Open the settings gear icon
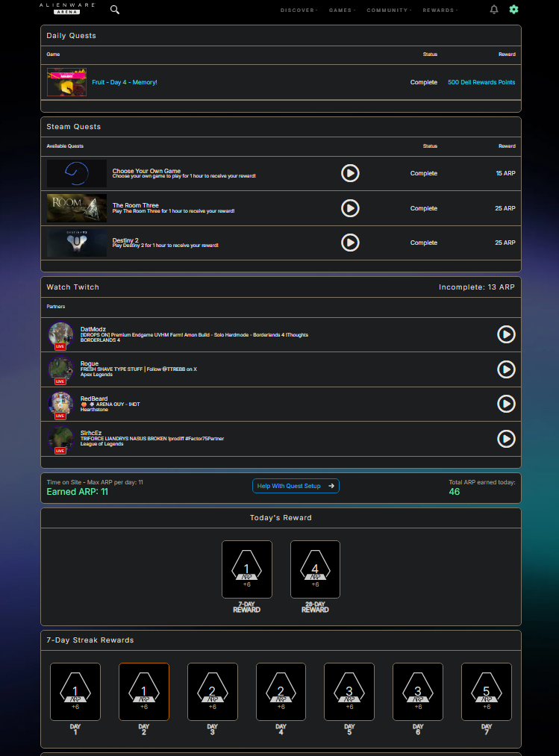Image resolution: width=559 pixels, height=756 pixels. point(513,10)
